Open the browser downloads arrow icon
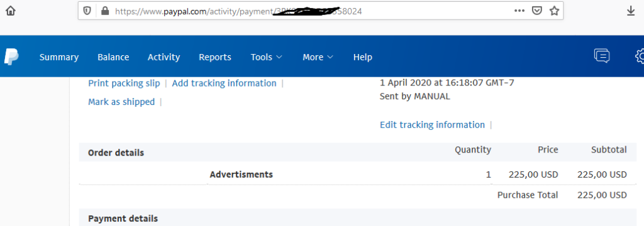Image resolution: width=644 pixels, height=226 pixels. pos(631,11)
